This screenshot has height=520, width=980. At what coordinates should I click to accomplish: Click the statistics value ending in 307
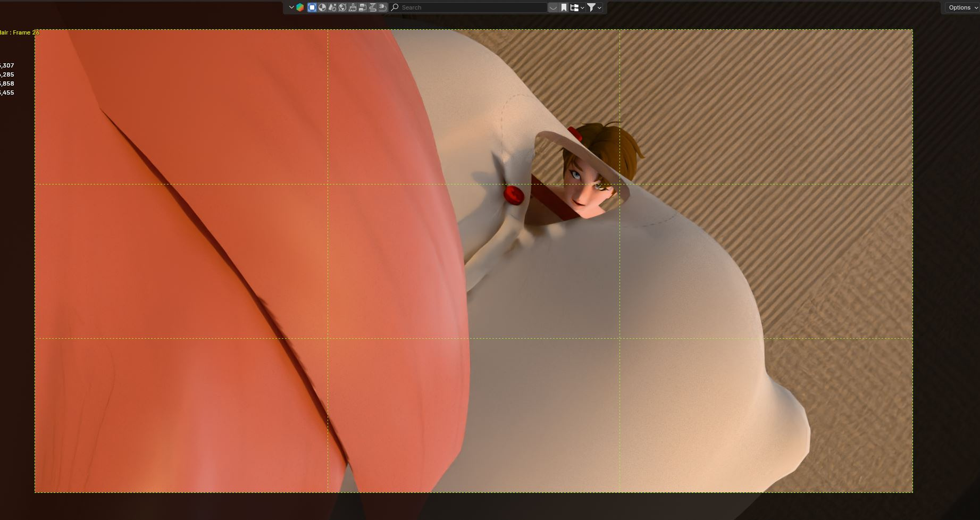7,65
